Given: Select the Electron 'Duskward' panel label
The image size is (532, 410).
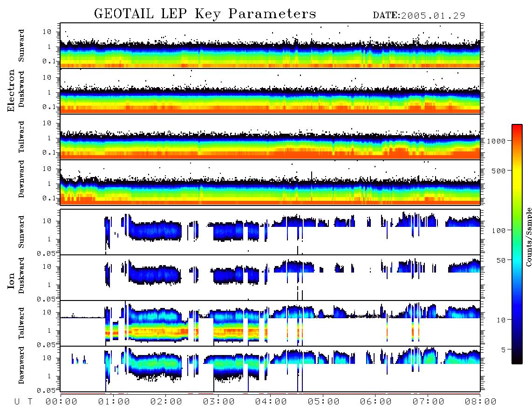Looking at the screenshot, I should (x=21, y=89).
